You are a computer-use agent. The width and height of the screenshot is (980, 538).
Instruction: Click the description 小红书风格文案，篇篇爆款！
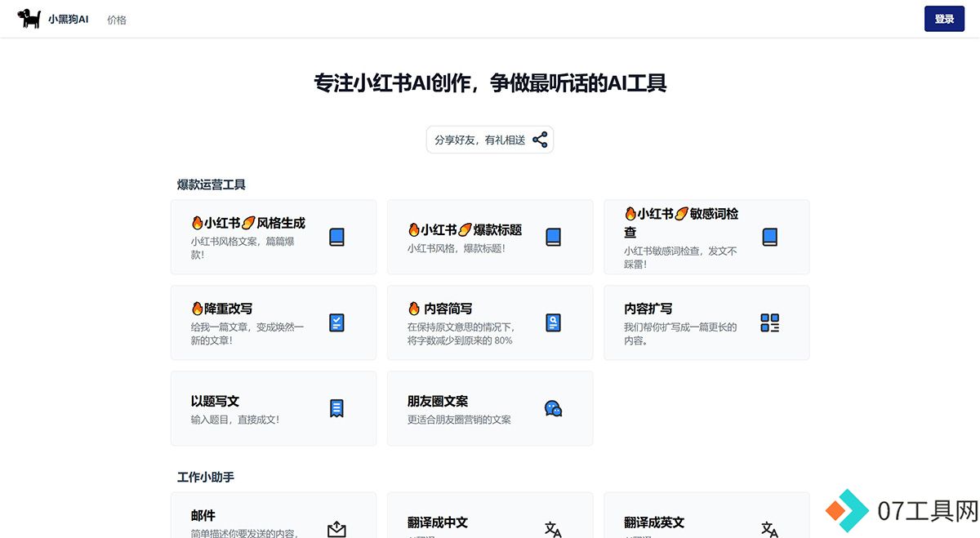pyautogui.click(x=243, y=247)
